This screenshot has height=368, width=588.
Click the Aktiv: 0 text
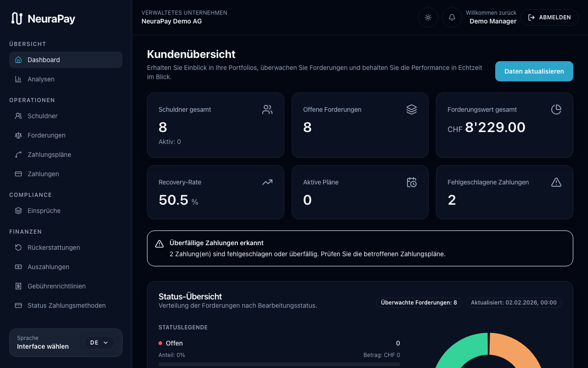pos(170,142)
